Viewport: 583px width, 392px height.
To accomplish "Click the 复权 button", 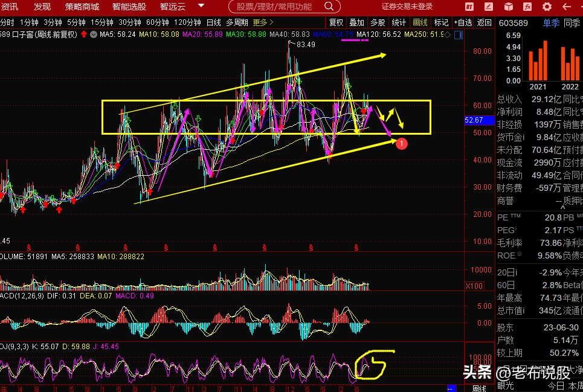I will click(336, 23).
